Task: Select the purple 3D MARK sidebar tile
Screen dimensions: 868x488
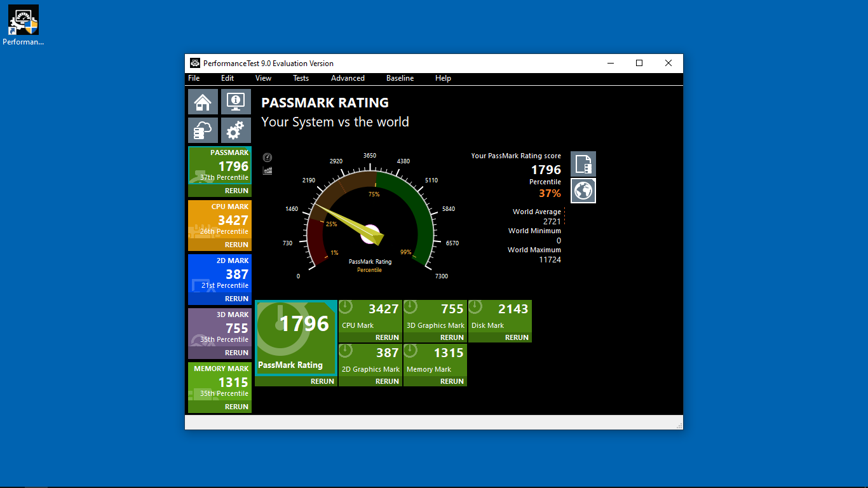Action: tap(220, 328)
